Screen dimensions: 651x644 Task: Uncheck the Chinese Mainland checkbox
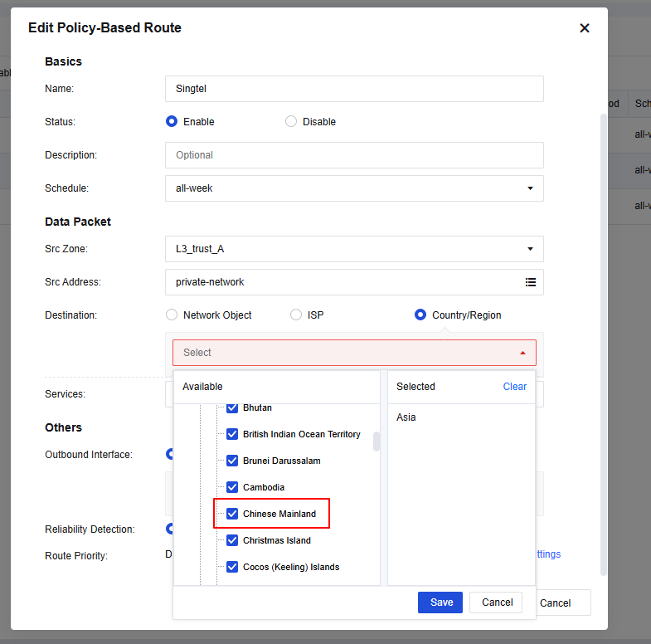click(232, 514)
